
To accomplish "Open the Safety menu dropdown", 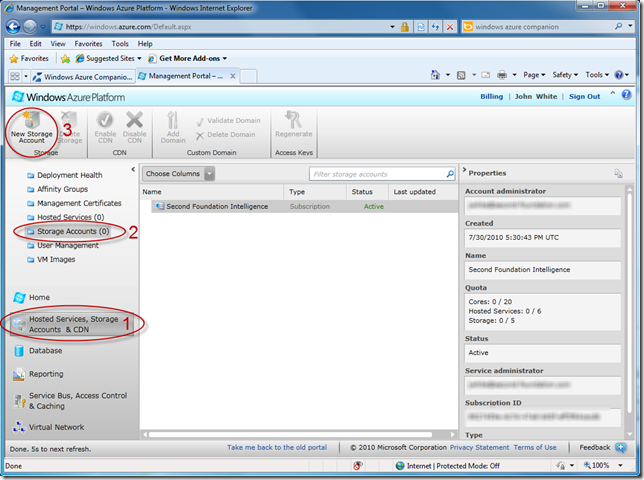I will [565, 75].
